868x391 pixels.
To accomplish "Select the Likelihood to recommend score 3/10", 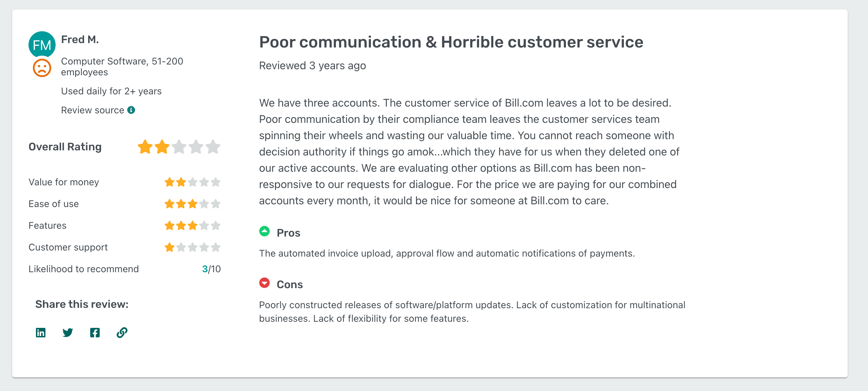I will pos(211,269).
